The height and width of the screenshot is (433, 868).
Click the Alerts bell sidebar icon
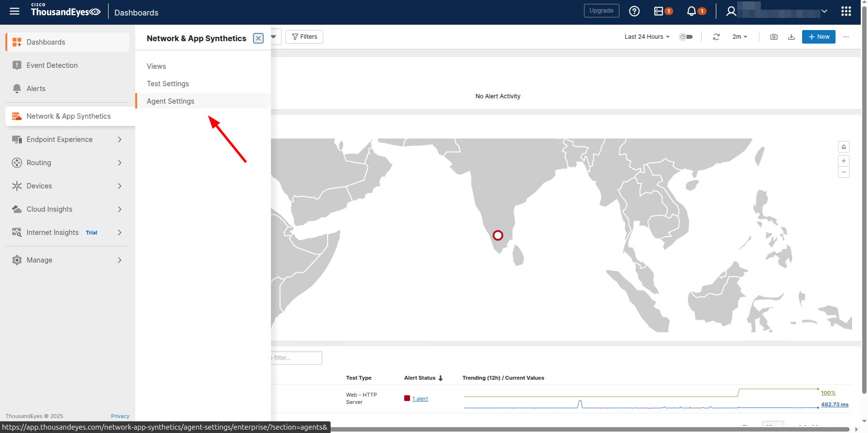(17, 89)
